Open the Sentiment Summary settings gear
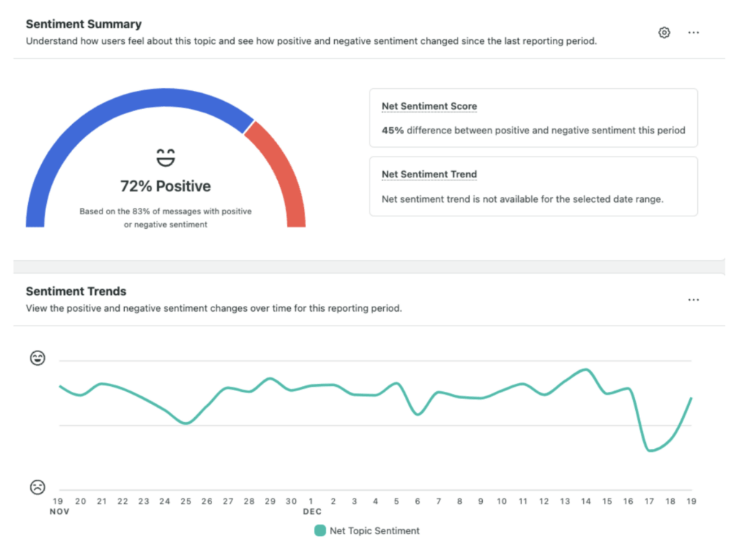 [664, 32]
